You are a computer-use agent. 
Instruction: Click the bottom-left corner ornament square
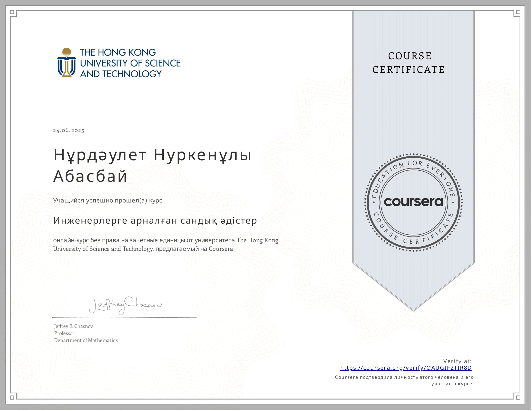(12, 397)
